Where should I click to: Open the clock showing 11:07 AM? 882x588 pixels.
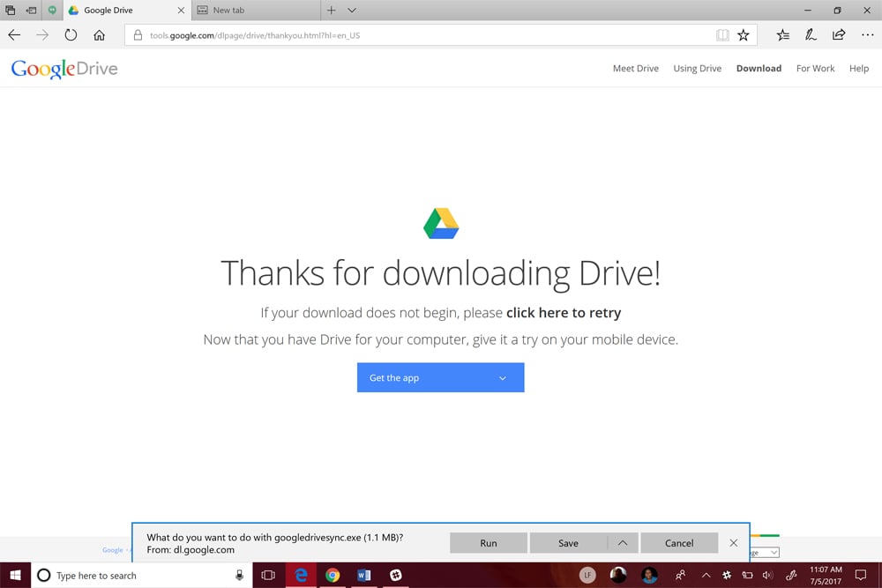click(826, 575)
